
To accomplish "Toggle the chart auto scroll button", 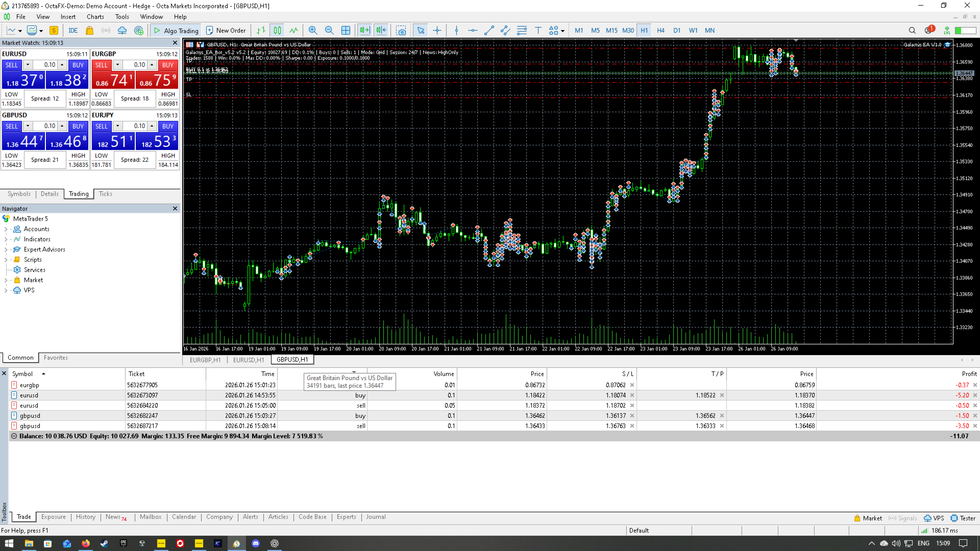I will pos(364,31).
